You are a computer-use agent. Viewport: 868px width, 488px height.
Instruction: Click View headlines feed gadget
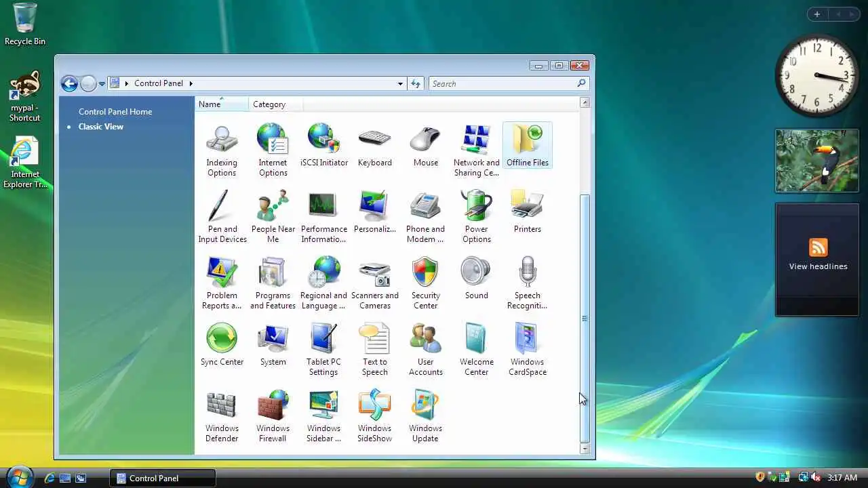tap(818, 260)
